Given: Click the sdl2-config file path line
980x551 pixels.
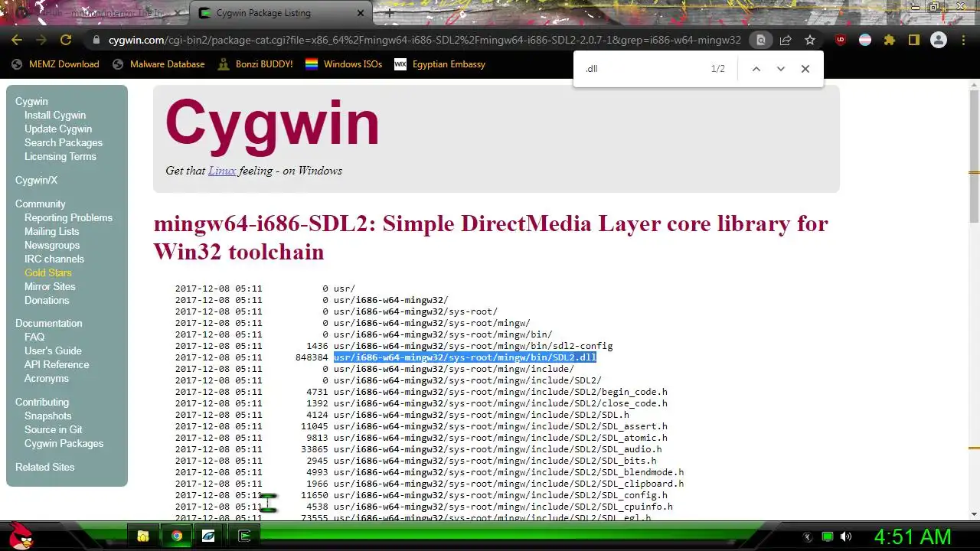Looking at the screenshot, I should click(x=473, y=346).
